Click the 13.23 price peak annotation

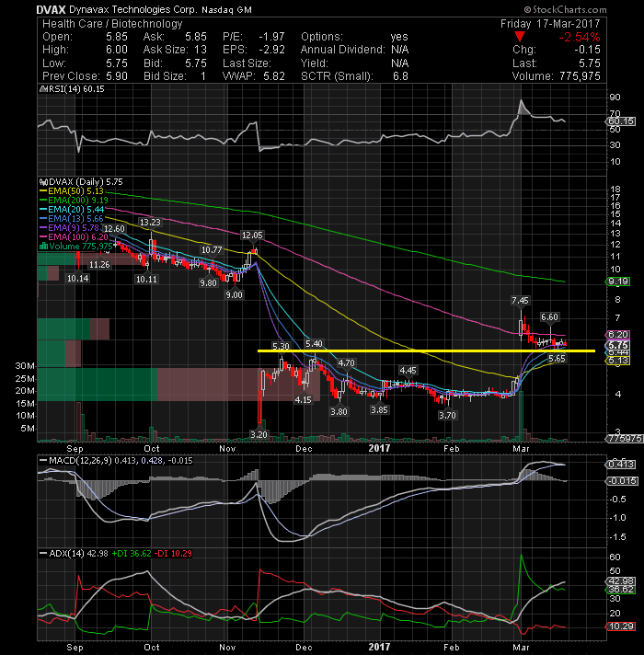click(x=150, y=223)
